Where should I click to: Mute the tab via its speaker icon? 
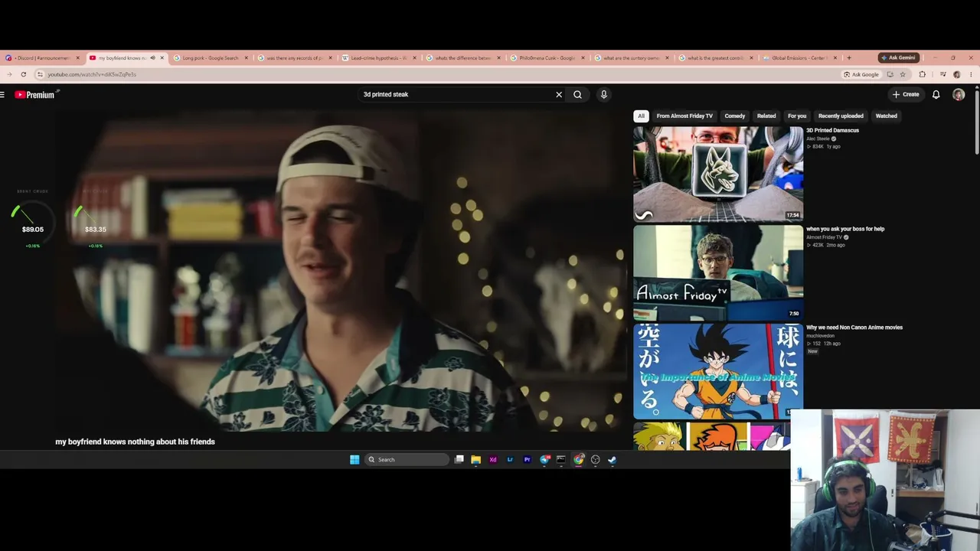[x=152, y=58]
